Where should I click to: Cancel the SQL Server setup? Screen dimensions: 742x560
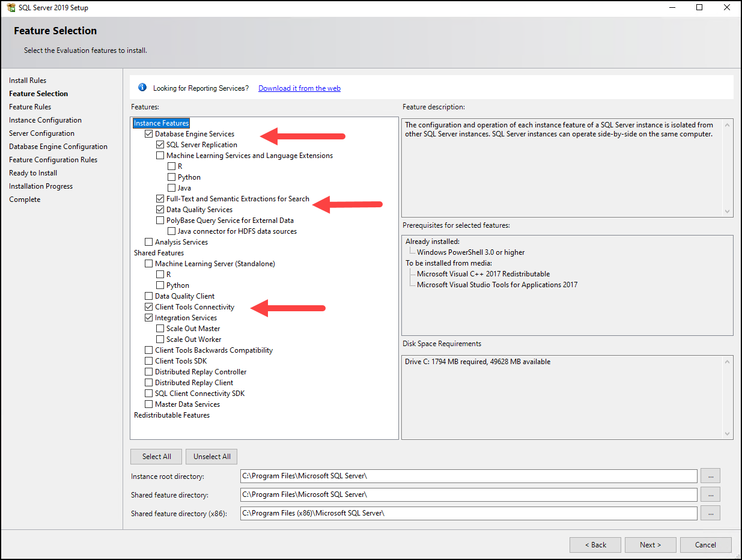point(705,545)
